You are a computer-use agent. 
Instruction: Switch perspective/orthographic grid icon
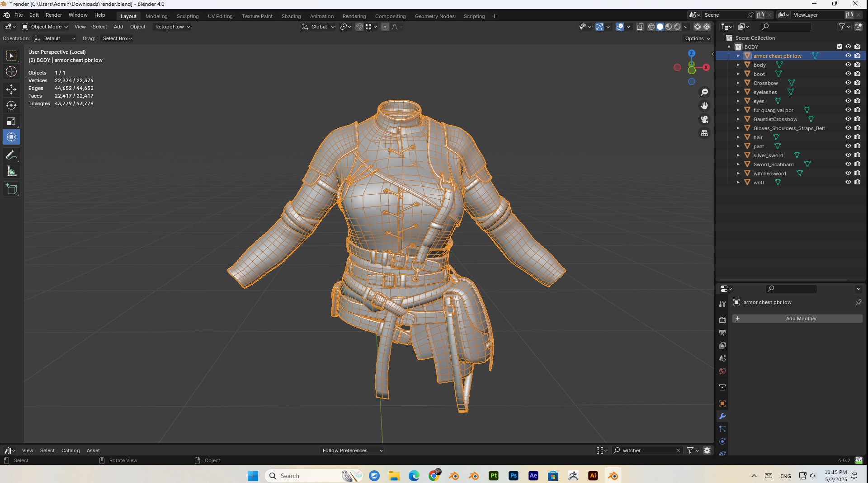(704, 133)
